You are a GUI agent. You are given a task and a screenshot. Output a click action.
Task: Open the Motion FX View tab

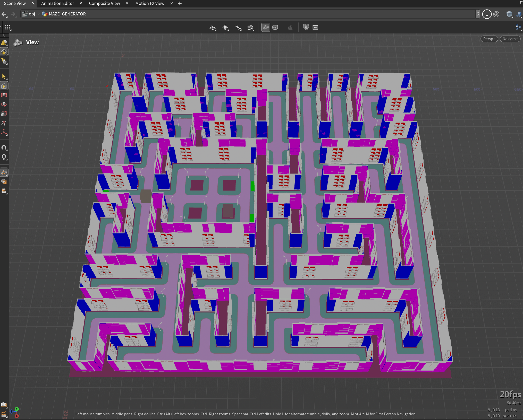(x=150, y=3)
